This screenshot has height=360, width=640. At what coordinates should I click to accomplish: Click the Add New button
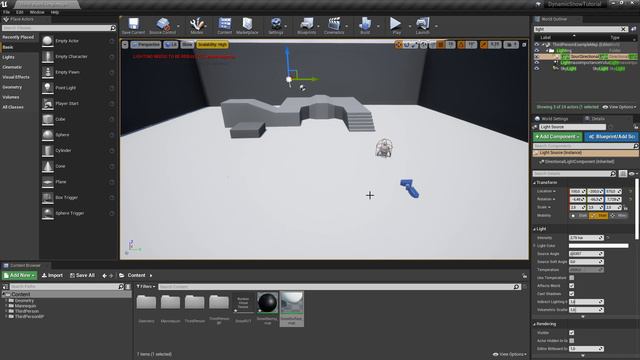tap(20, 276)
